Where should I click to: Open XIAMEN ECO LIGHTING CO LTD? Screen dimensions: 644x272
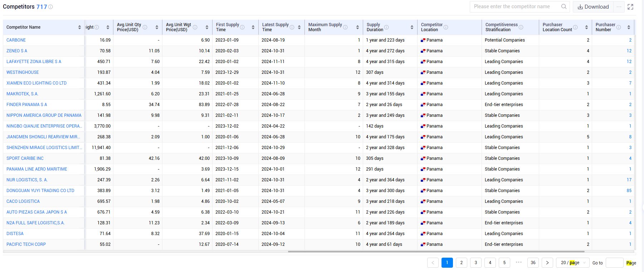pyautogui.click(x=36, y=83)
